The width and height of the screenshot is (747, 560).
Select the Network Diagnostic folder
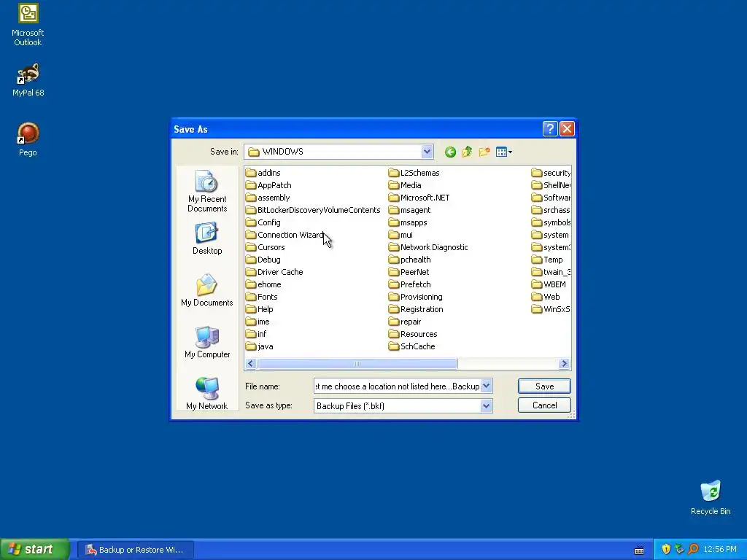(428, 247)
